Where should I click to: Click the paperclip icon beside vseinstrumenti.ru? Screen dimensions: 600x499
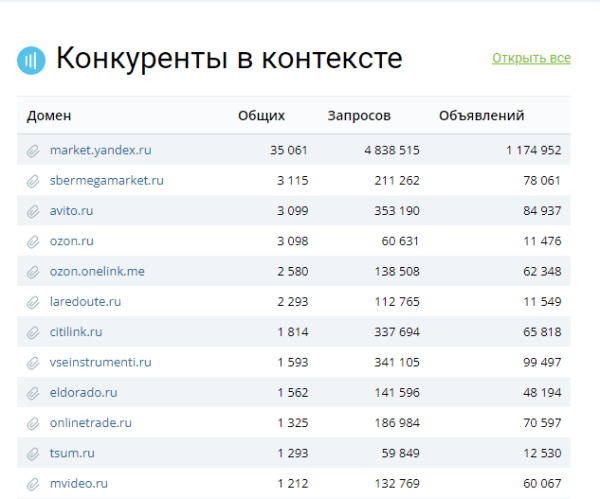[x=33, y=363]
